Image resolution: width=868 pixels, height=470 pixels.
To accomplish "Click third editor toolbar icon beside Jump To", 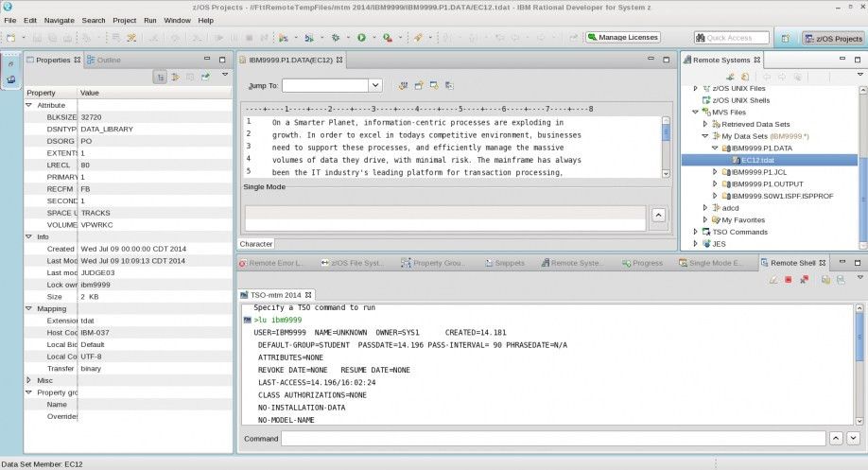I will pos(434,85).
